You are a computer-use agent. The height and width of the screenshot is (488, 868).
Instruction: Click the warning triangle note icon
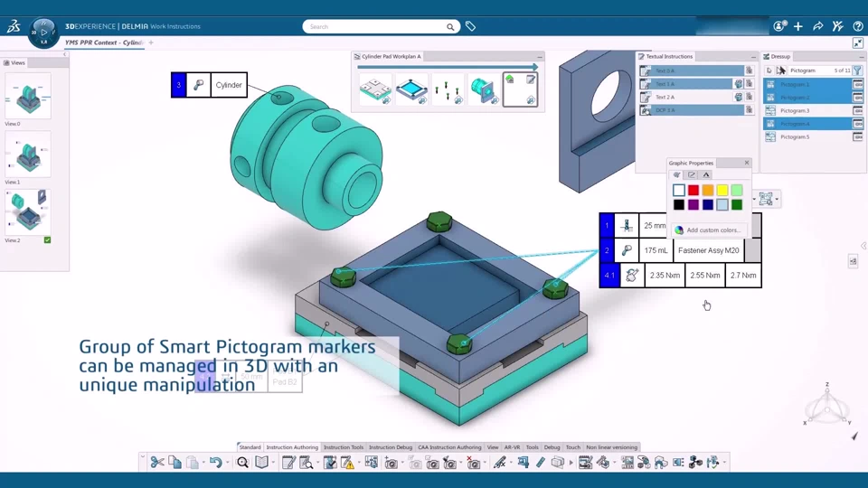pyautogui.click(x=347, y=463)
